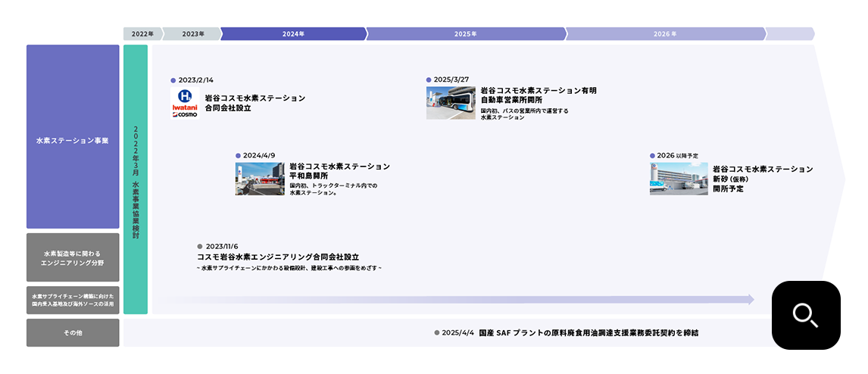The height and width of the screenshot is (374, 868).
Task: Click the エンジニアリング分野 category block
Action: (73, 257)
